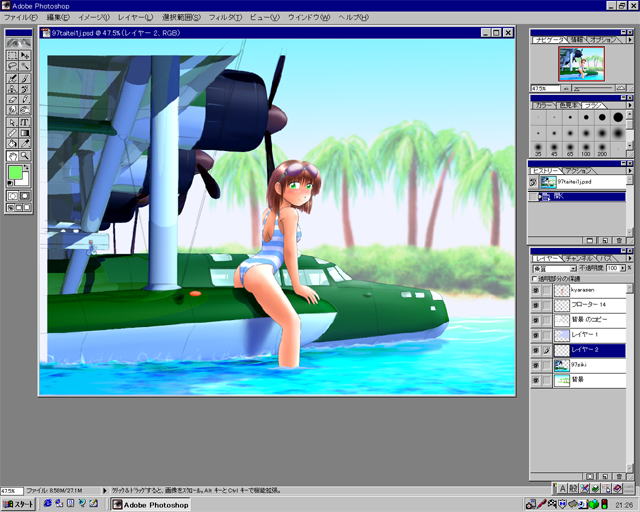Hide the kyarasen layer

coord(536,290)
